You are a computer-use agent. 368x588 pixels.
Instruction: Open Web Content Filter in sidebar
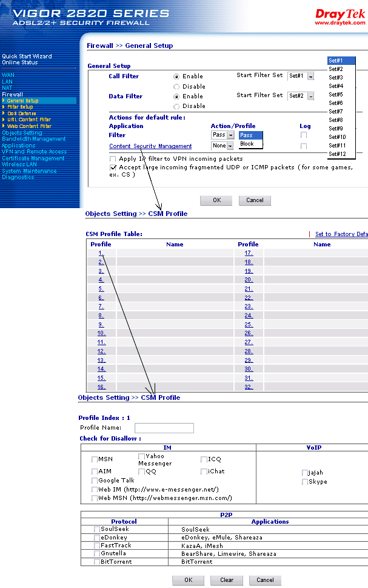click(x=29, y=126)
